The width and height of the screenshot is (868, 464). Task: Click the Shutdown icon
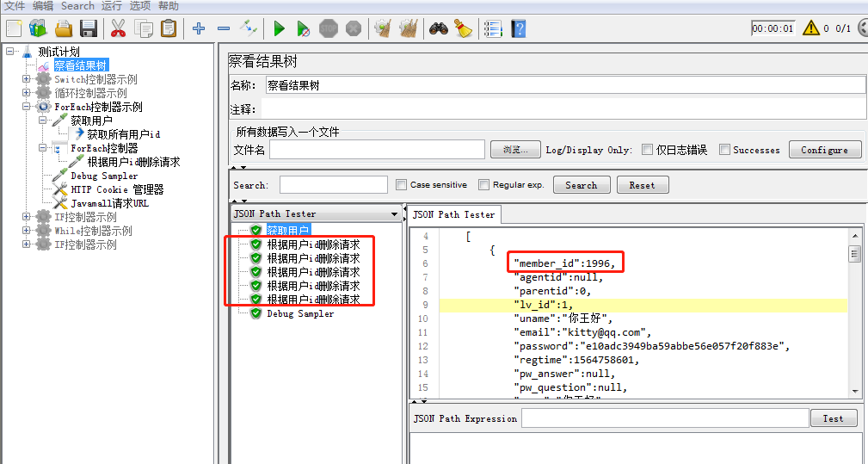(354, 28)
